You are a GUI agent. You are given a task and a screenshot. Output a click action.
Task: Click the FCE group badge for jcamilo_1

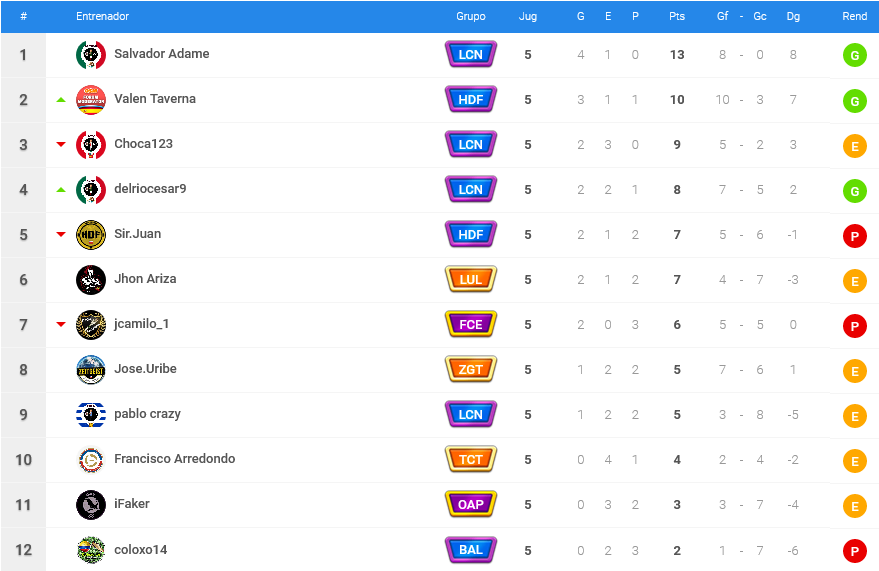pos(471,324)
